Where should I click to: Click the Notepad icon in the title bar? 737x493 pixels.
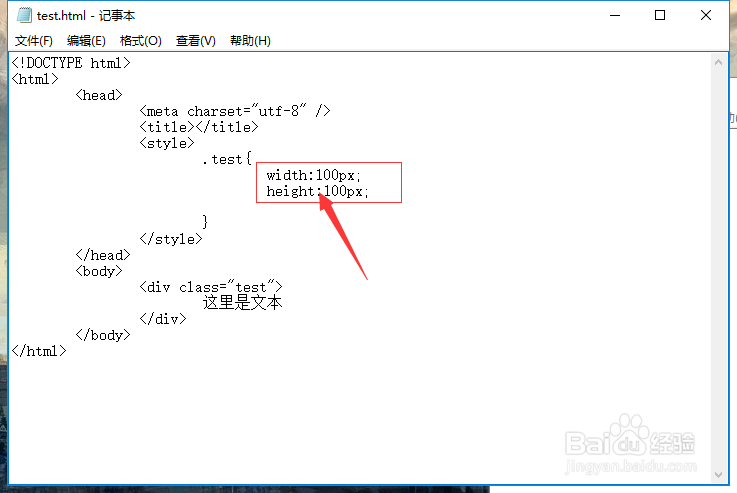24,16
